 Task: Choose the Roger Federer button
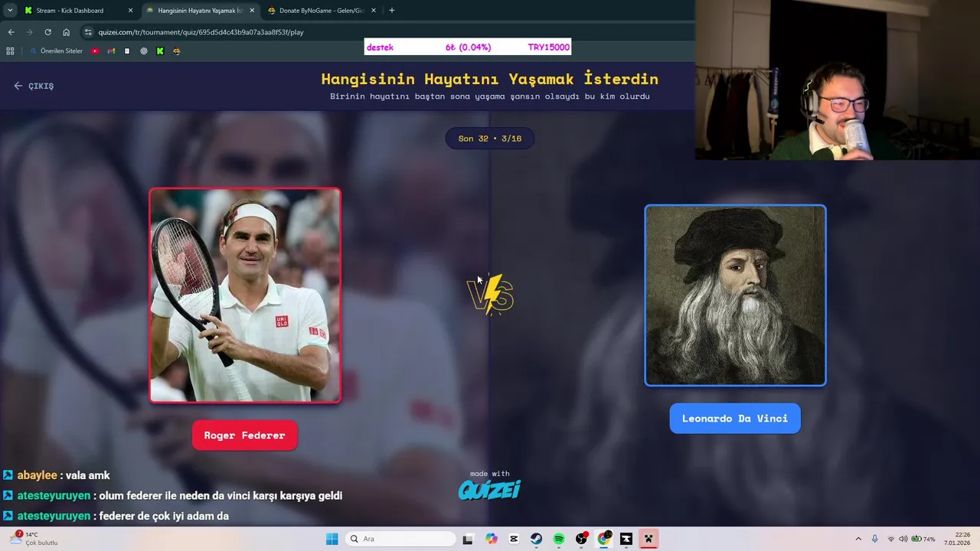[244, 435]
